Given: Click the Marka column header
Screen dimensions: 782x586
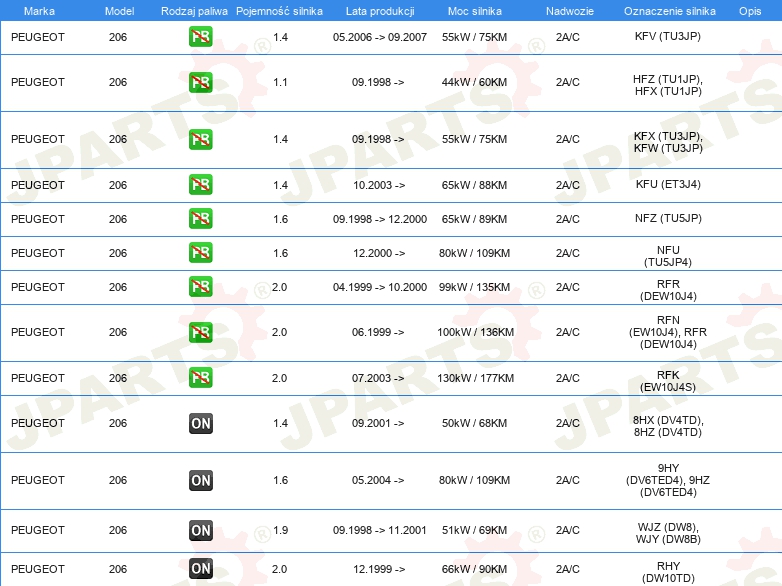Looking at the screenshot, I should [39, 11].
